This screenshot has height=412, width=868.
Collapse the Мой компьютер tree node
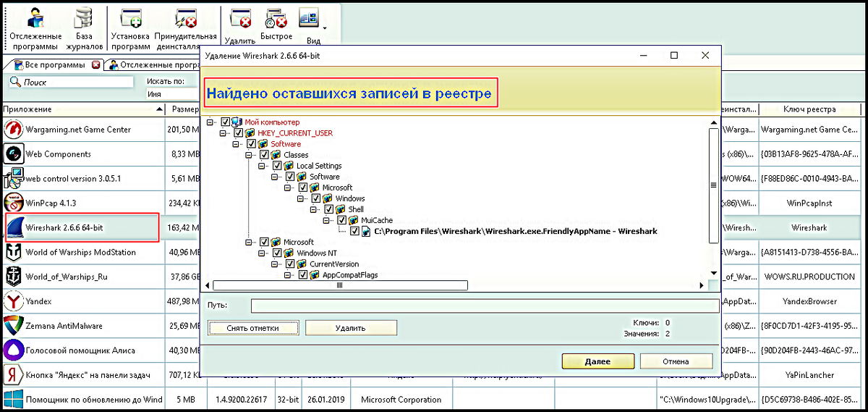pyautogui.click(x=210, y=122)
